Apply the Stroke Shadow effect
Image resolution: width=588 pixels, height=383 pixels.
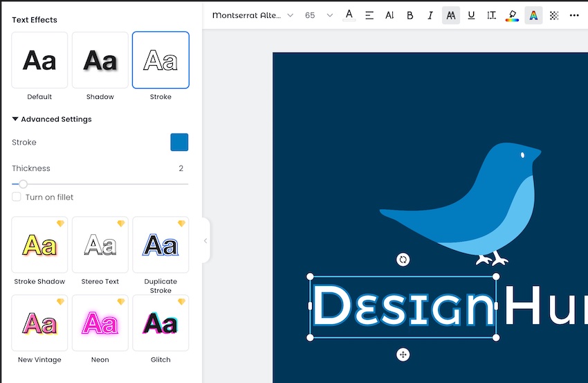[39, 244]
